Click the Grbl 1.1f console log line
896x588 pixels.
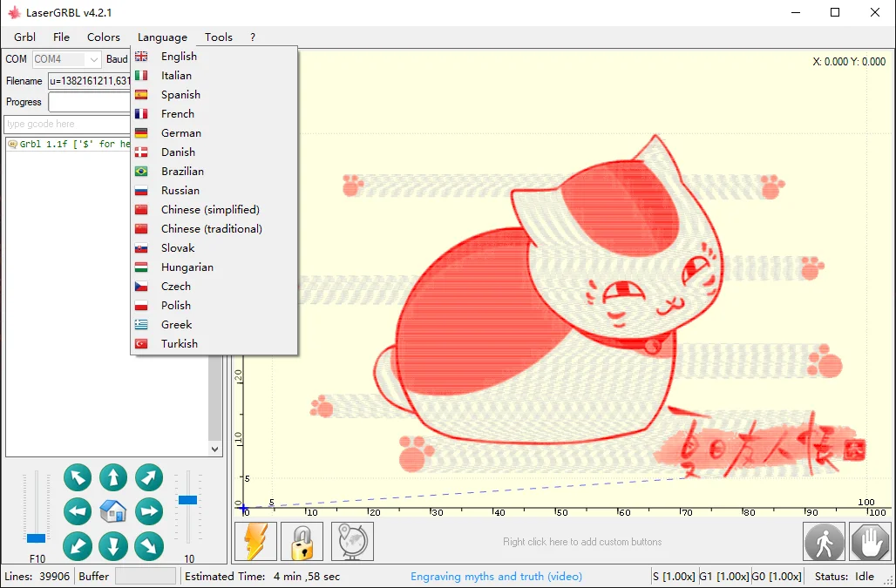[71, 144]
